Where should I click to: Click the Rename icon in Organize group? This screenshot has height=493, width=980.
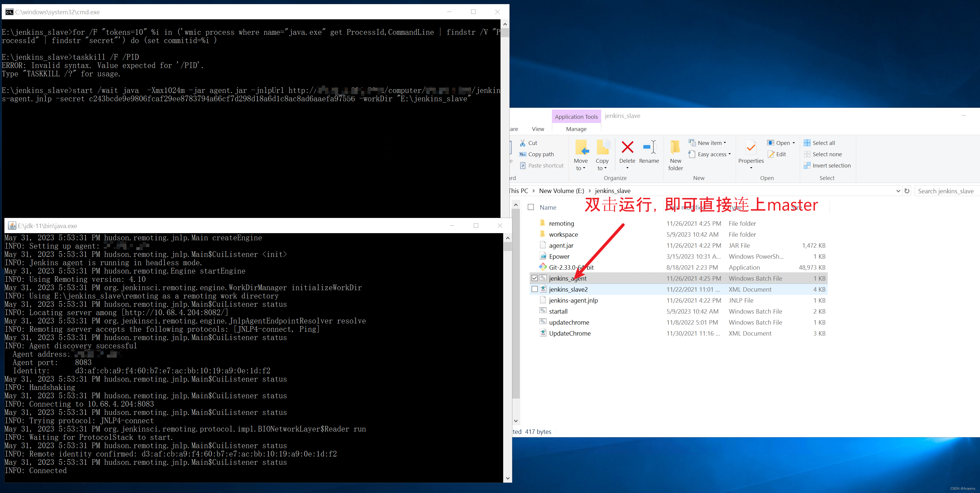(649, 148)
